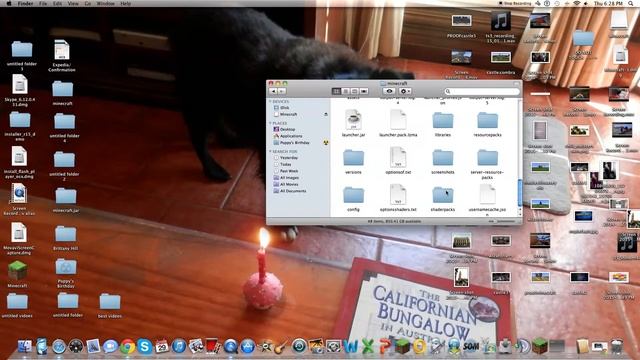The height and width of the screenshot is (360, 640).
Task: Click Stop Recording in the menu bar
Action: coord(515,3)
